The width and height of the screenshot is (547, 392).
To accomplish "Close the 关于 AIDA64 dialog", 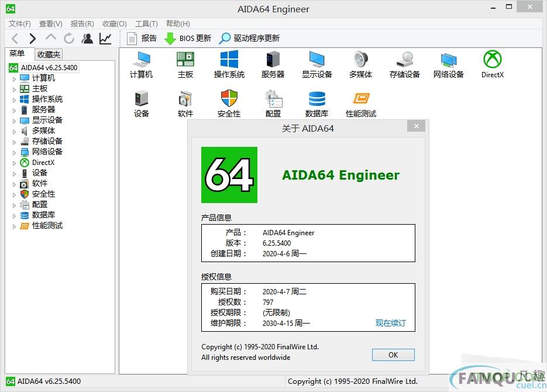I will [x=416, y=126].
